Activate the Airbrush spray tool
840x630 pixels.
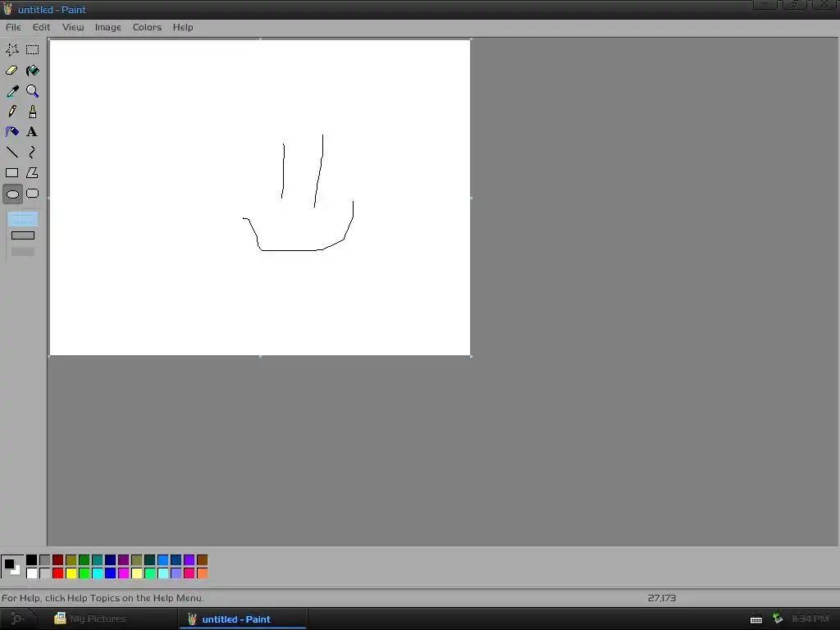point(11,132)
